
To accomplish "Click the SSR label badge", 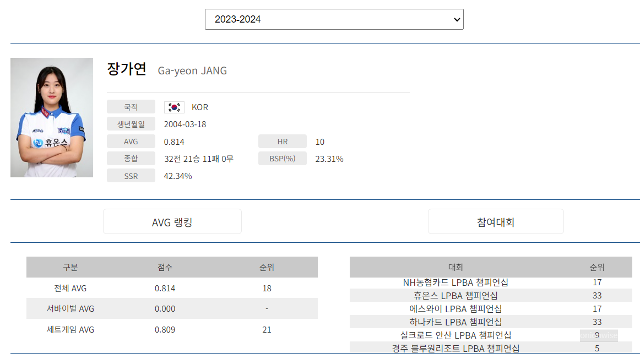I will coord(131,176).
